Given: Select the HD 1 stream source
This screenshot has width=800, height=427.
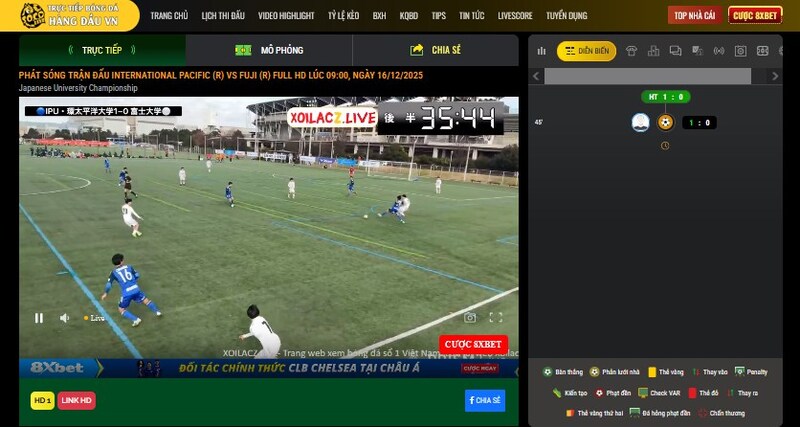Looking at the screenshot, I should [x=42, y=400].
